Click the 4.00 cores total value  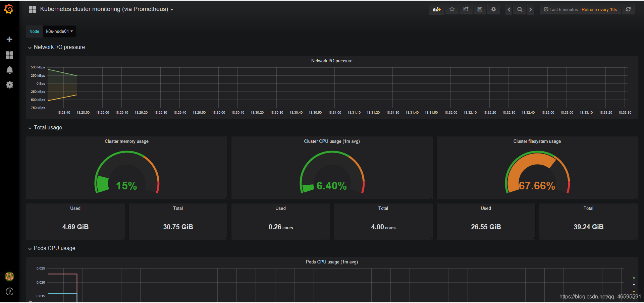pyautogui.click(x=383, y=227)
